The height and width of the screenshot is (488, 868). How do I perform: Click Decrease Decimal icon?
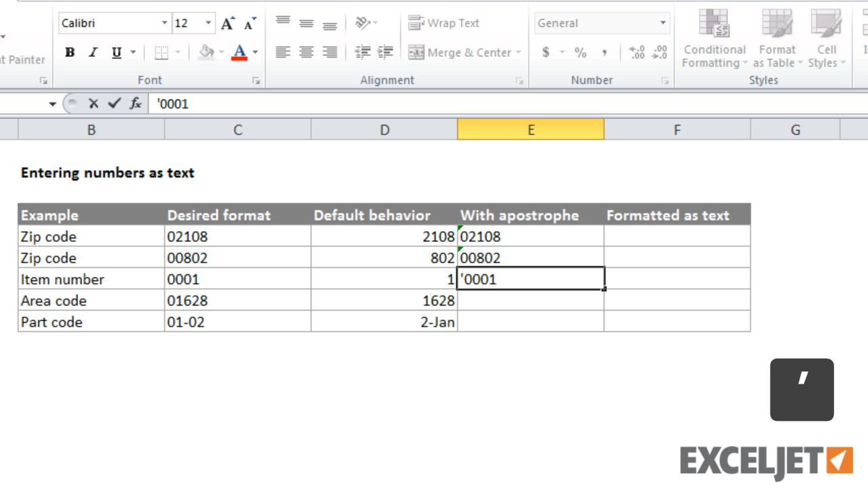659,52
